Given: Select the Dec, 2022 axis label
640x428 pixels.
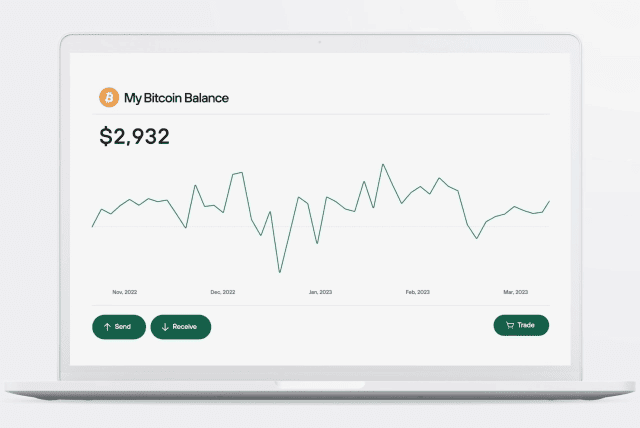Looking at the screenshot, I should pos(222,292).
